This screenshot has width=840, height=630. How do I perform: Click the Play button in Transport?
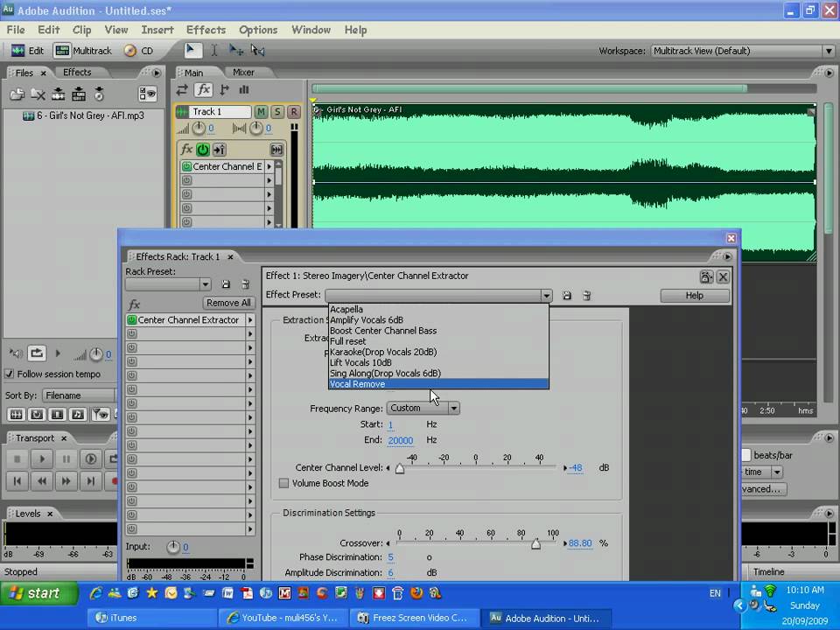(42, 459)
